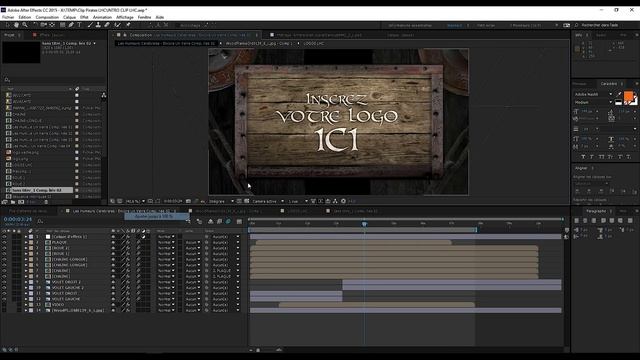Viewport: 640px width, 360px height.
Task: Take a snapshot with camera icon
Action: pos(188,201)
